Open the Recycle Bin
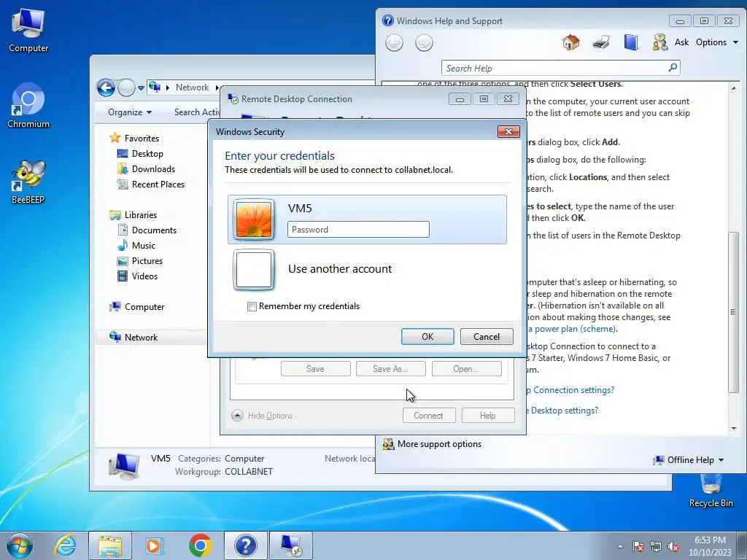Viewport: 747px width, 560px height. click(x=711, y=491)
